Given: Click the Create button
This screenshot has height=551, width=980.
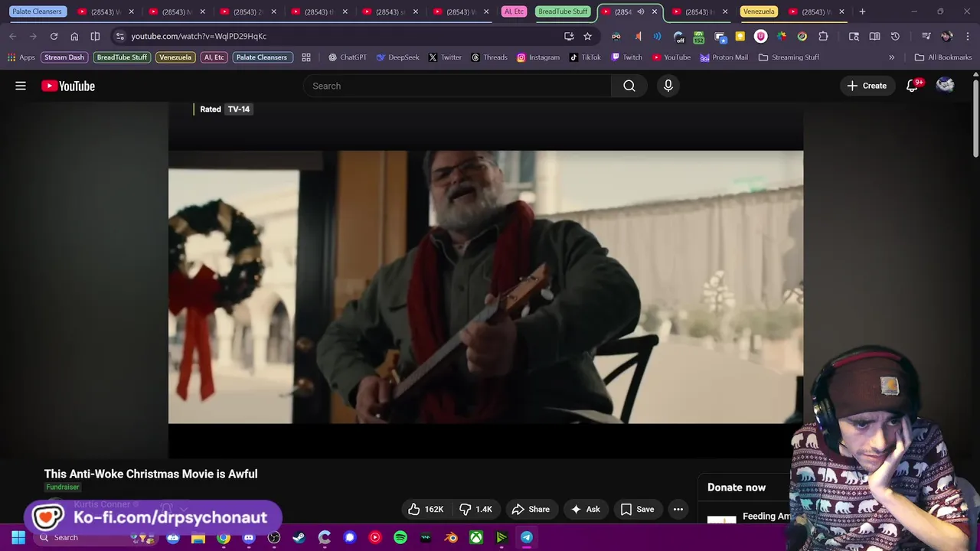Looking at the screenshot, I should 867,86.
